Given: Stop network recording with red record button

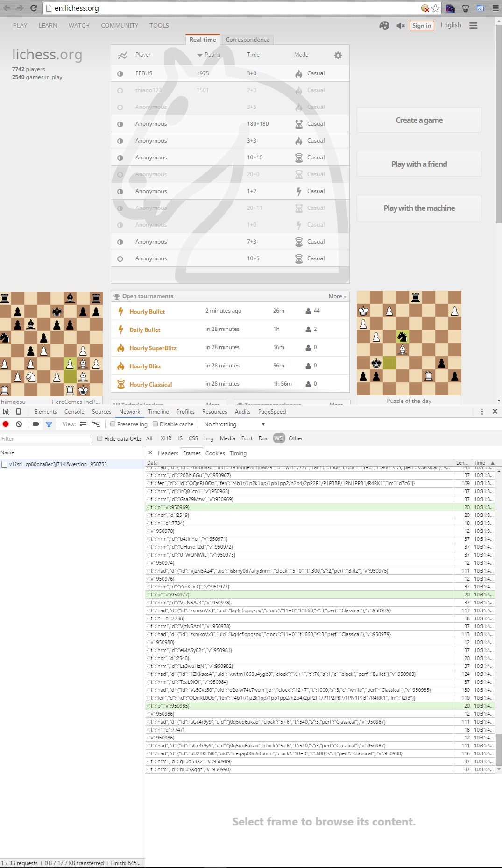Looking at the screenshot, I should coord(6,424).
